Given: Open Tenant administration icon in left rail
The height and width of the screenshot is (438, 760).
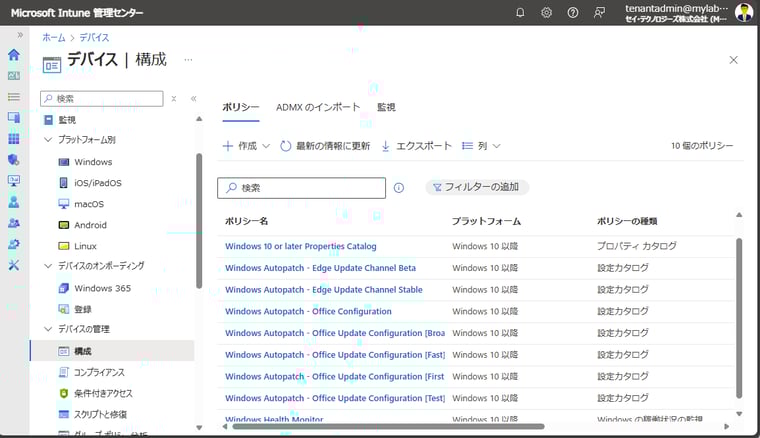Looking at the screenshot, I should tap(14, 244).
